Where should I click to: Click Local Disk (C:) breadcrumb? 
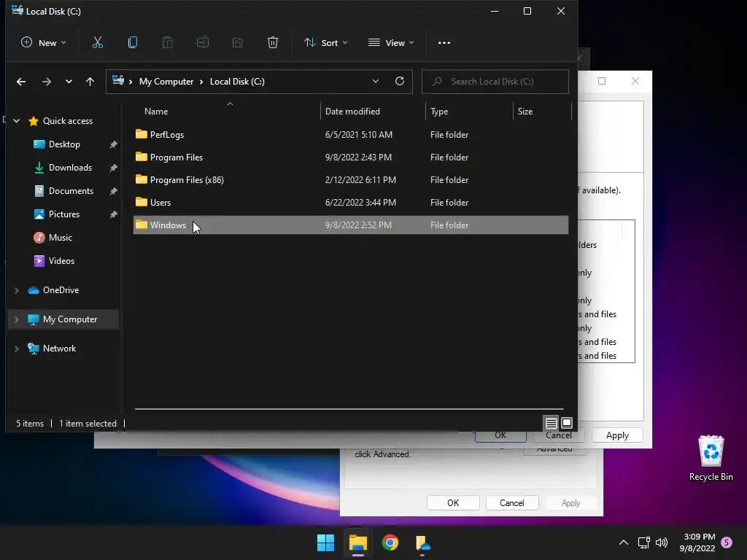pos(237,82)
